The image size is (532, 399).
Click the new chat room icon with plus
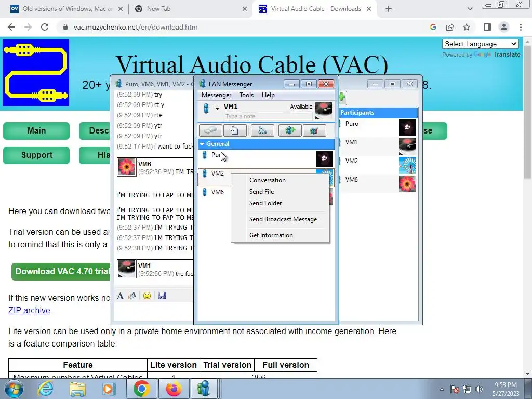(290, 130)
